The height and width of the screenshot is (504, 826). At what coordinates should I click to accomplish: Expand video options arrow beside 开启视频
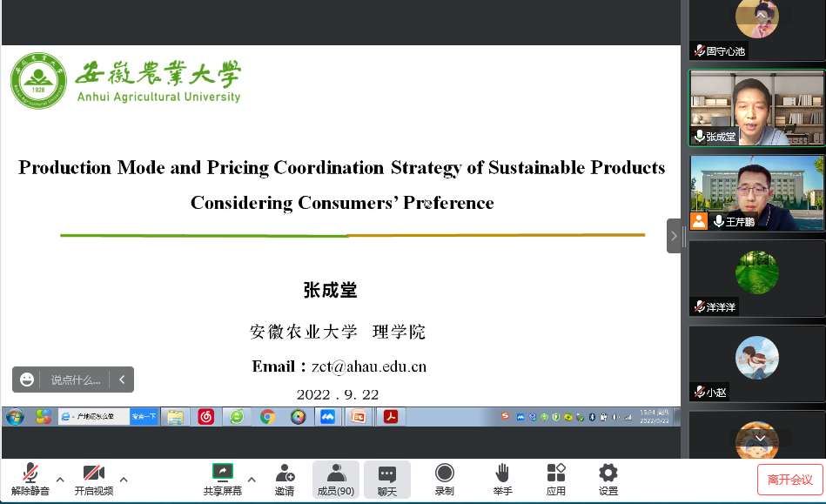point(124,480)
